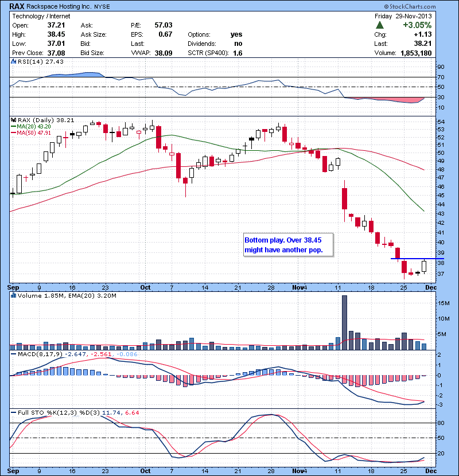
Task: Click the NYSE exchange label
Action: point(102,7)
